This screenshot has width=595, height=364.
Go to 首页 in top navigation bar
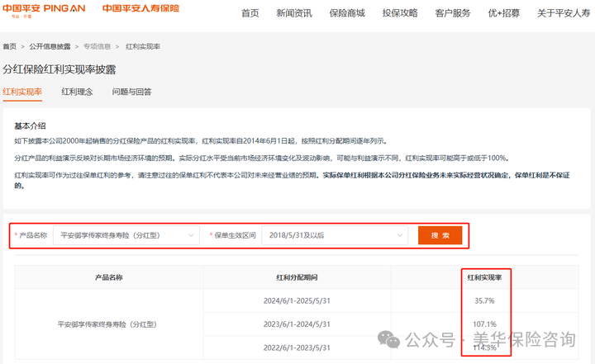click(x=250, y=13)
